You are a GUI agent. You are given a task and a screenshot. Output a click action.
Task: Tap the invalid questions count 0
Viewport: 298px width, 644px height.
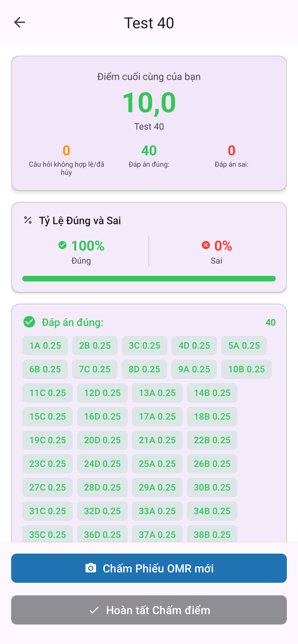[x=66, y=150]
